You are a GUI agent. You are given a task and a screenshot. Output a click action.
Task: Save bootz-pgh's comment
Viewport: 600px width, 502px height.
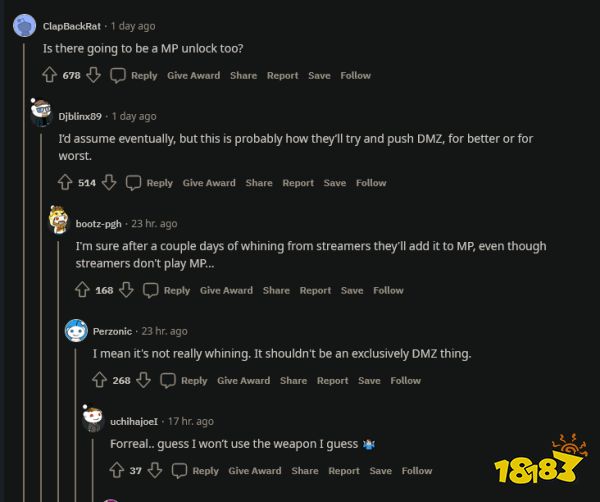[352, 290]
